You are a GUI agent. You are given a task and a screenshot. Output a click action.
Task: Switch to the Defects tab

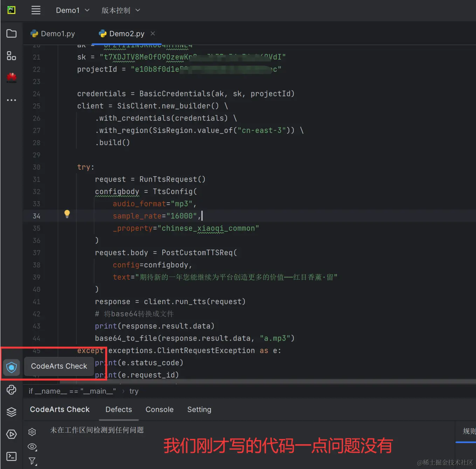pyautogui.click(x=119, y=409)
